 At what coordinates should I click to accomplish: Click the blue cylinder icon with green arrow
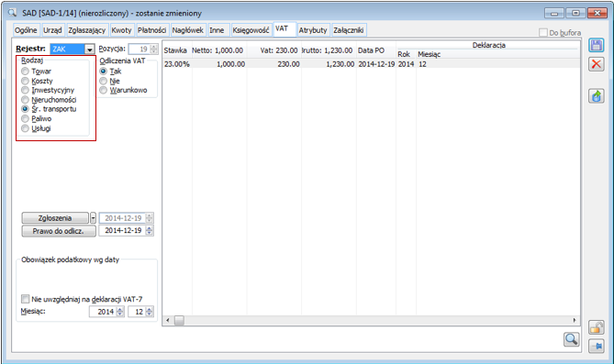[x=596, y=96]
